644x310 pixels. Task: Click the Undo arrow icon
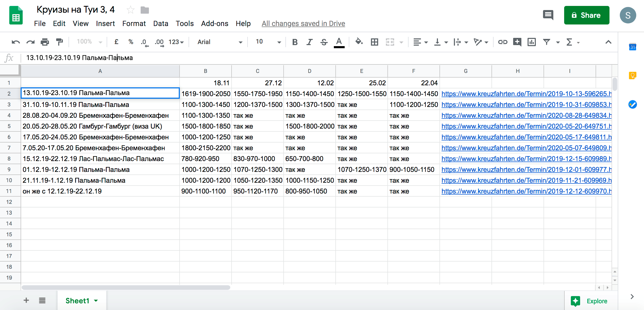click(16, 42)
